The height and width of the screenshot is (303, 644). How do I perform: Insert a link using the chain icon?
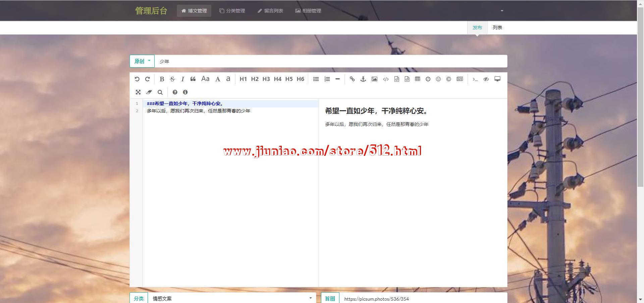point(352,79)
